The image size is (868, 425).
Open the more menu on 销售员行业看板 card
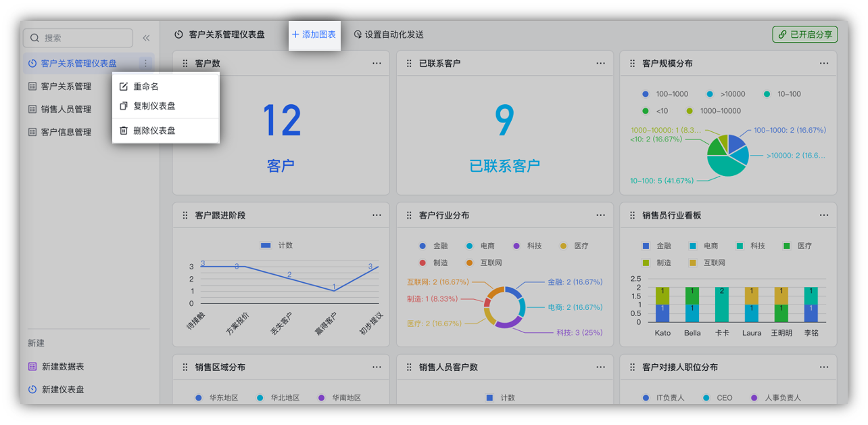[823, 215]
